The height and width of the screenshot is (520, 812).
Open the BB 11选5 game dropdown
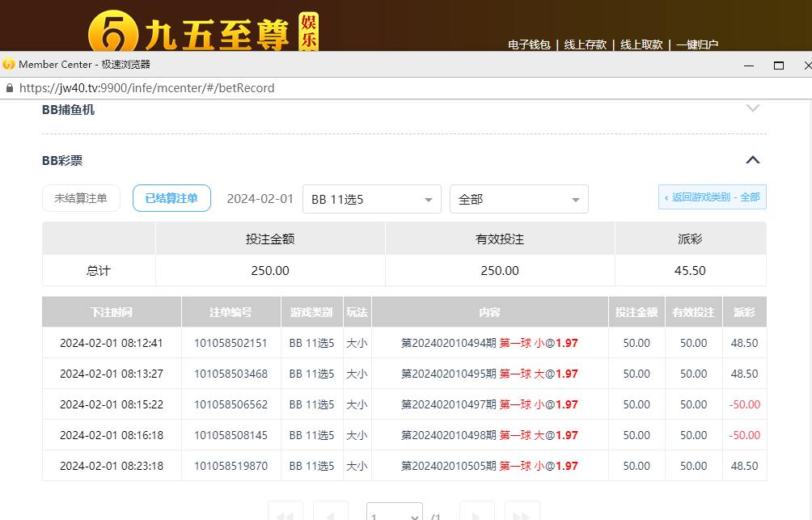(371, 199)
